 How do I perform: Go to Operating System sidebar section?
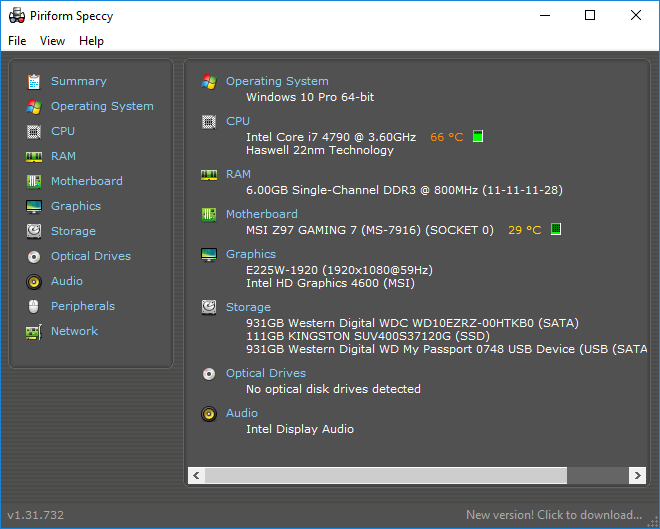[102, 106]
